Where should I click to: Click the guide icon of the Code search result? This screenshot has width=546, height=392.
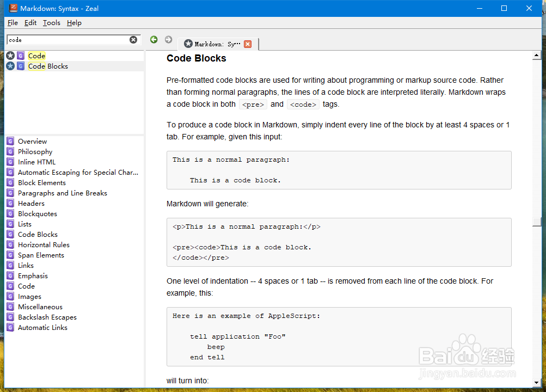[x=21, y=56]
